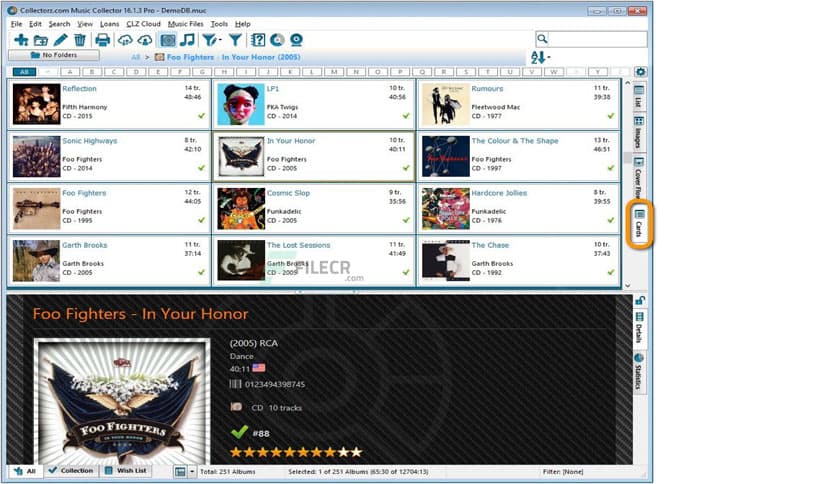This screenshot has height=484, width=836.
Task: Click the US flag icon
Action: coord(259,368)
